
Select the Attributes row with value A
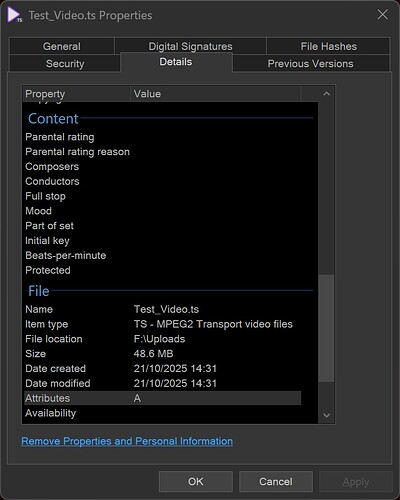(162, 398)
